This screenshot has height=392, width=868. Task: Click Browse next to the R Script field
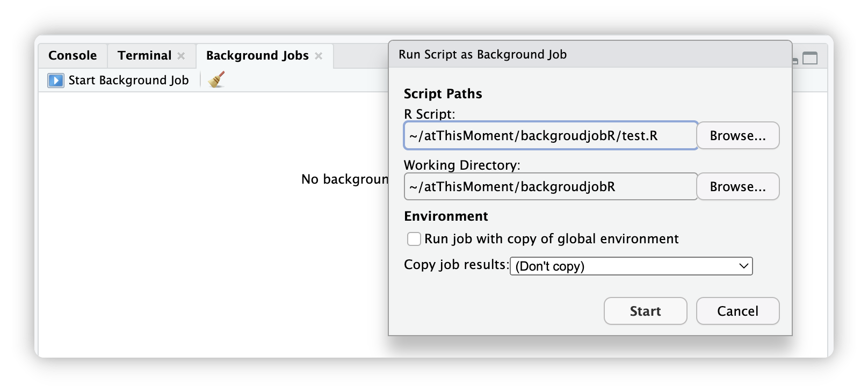(738, 135)
